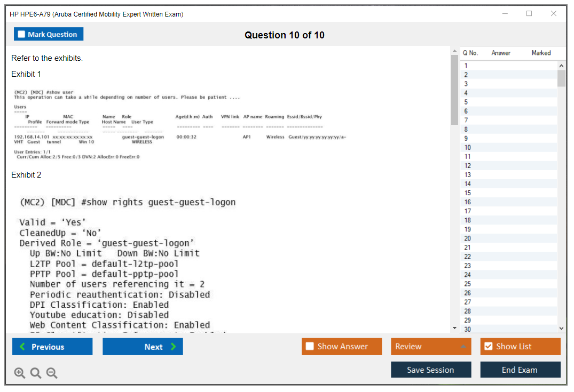574x392 pixels.
Task: Click the zoom reset magnifier icon
Action: [x=36, y=373]
